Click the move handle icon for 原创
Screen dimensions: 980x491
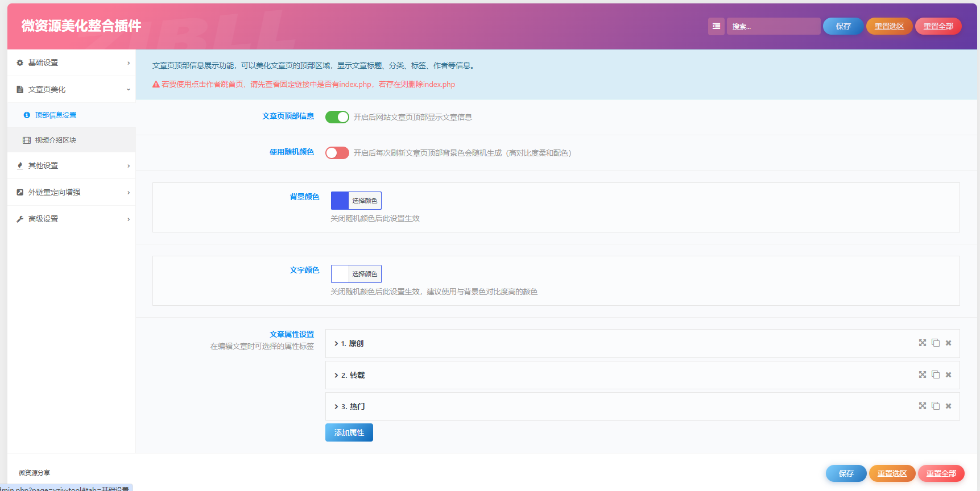923,343
